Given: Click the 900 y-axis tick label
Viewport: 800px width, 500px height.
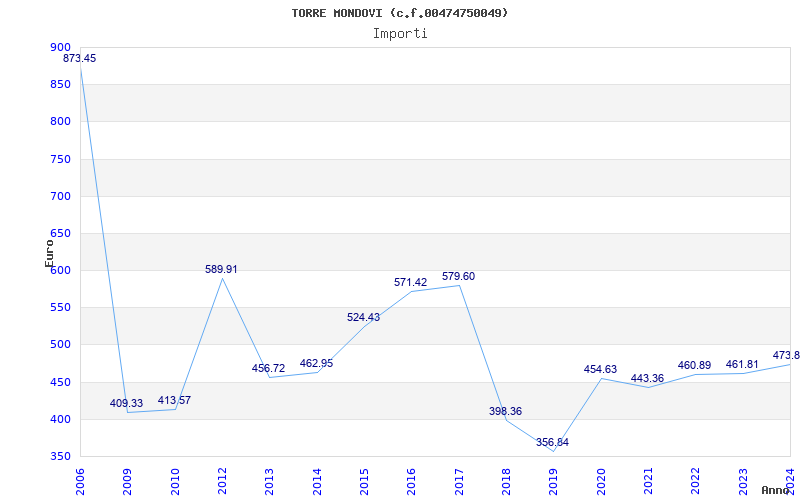Looking at the screenshot, I should tap(60, 47).
